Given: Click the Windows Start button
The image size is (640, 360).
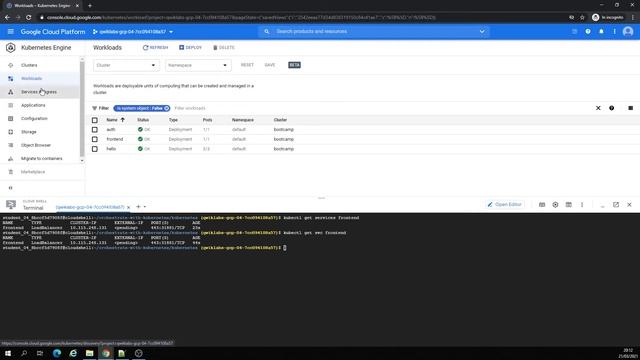Looking at the screenshot, I should point(8,353).
